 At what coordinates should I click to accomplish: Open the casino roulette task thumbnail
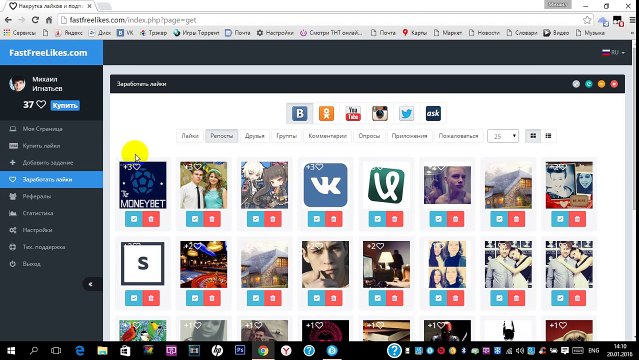pyautogui.click(x=204, y=264)
